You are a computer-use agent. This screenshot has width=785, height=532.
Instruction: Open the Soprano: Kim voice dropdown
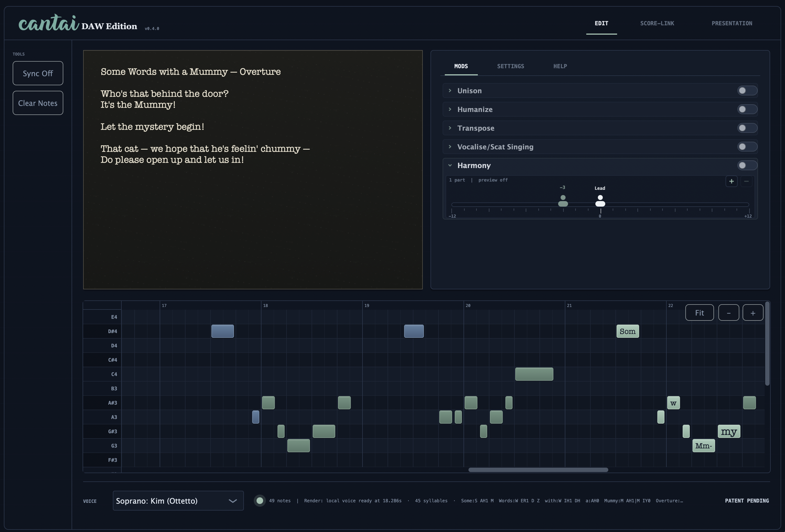coord(178,501)
